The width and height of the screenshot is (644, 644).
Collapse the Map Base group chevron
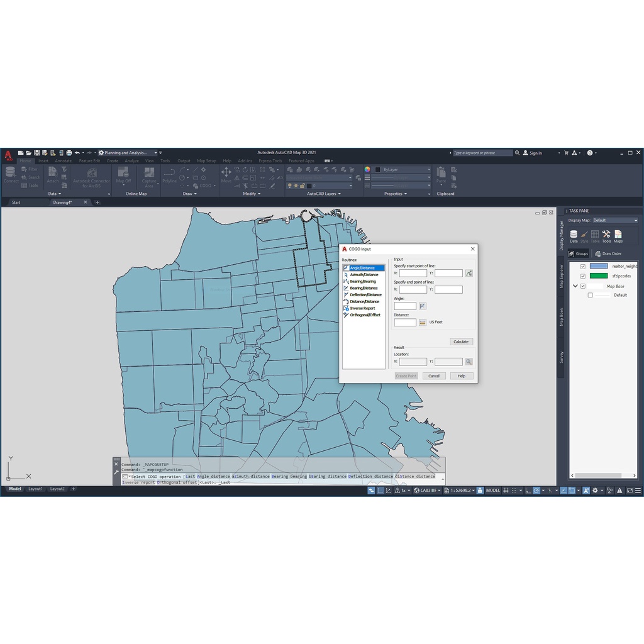[x=575, y=286]
